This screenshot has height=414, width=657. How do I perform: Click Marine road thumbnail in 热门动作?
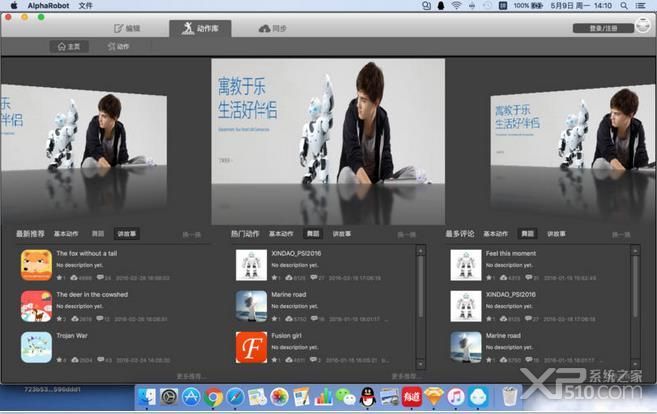[251, 306]
